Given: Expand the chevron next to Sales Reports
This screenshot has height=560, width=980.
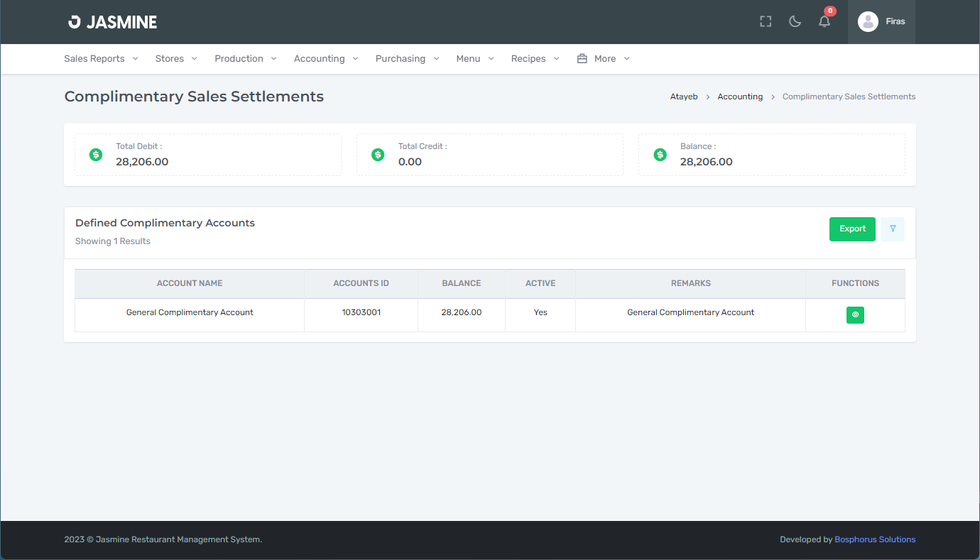Looking at the screenshot, I should (x=135, y=59).
